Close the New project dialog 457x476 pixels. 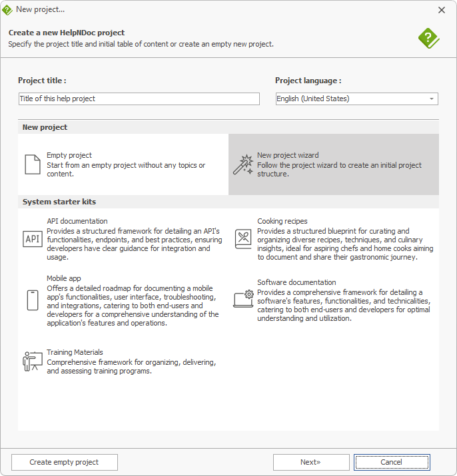442,10
